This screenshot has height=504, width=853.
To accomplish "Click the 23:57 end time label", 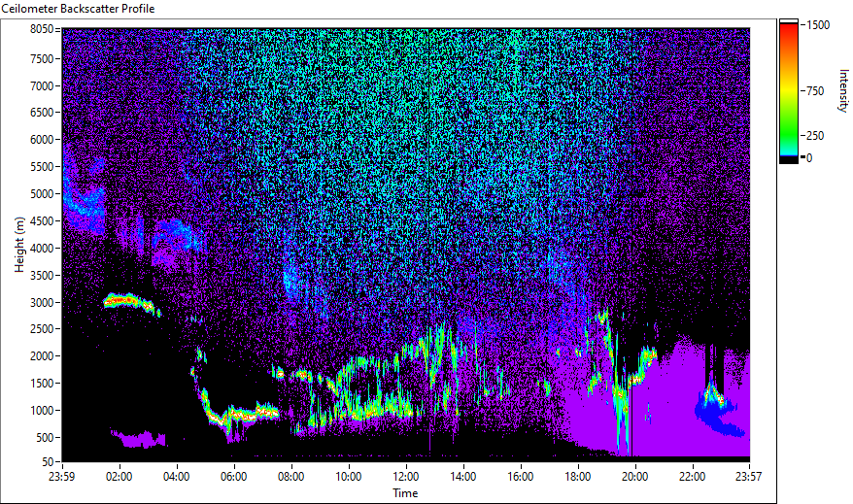I will [x=748, y=477].
